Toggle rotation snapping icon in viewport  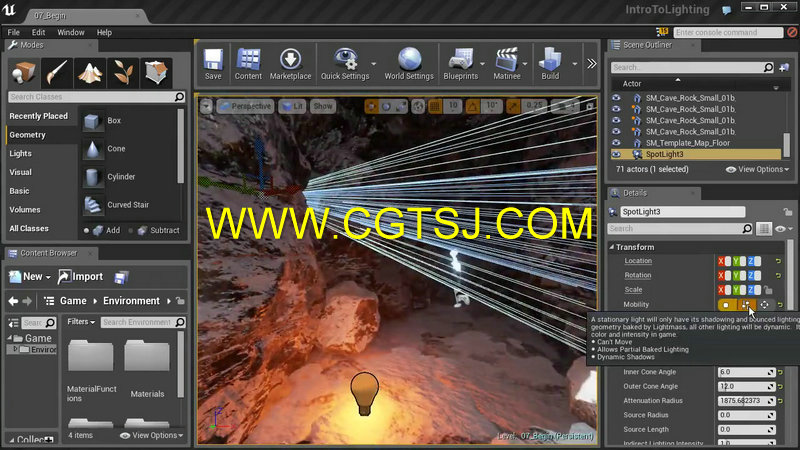[472, 106]
